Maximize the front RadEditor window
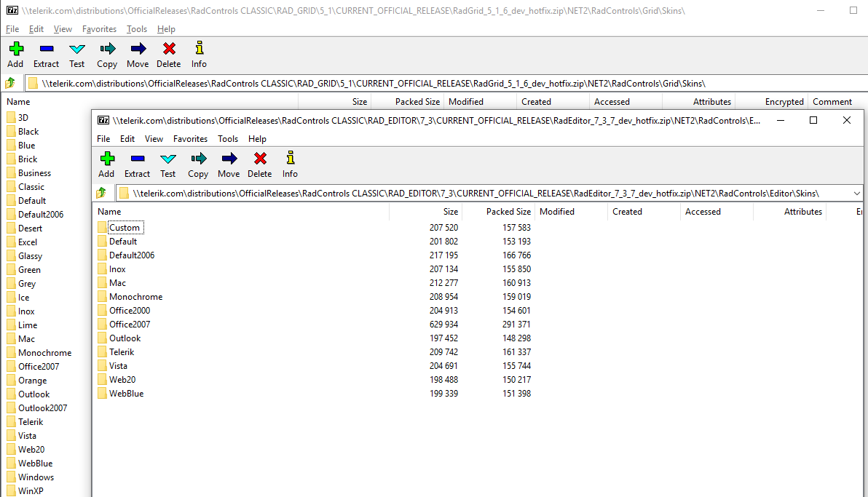The width and height of the screenshot is (868, 497). 813,120
